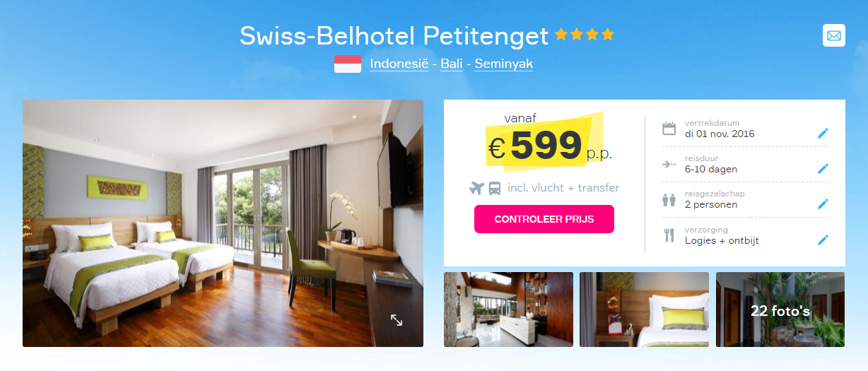Click the cutlery icon beside verzorging
The height and width of the screenshot is (371, 868).
pos(669,235)
